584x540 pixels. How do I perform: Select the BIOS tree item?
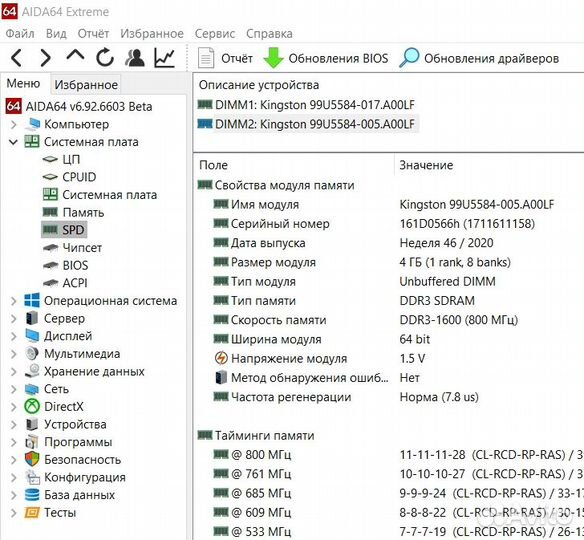point(75,265)
